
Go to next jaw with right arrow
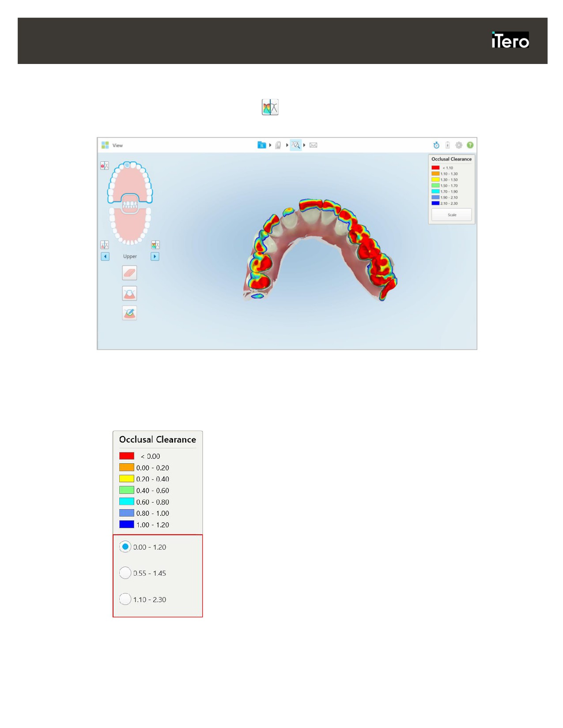(155, 256)
